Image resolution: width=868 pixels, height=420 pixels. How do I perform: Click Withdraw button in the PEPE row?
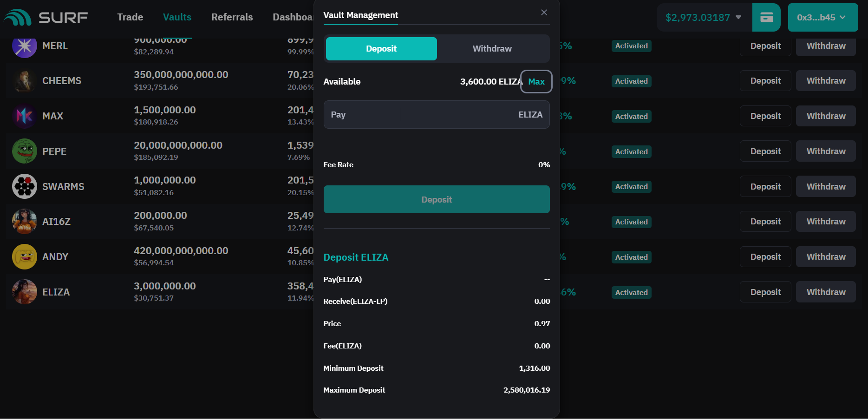[825, 151]
